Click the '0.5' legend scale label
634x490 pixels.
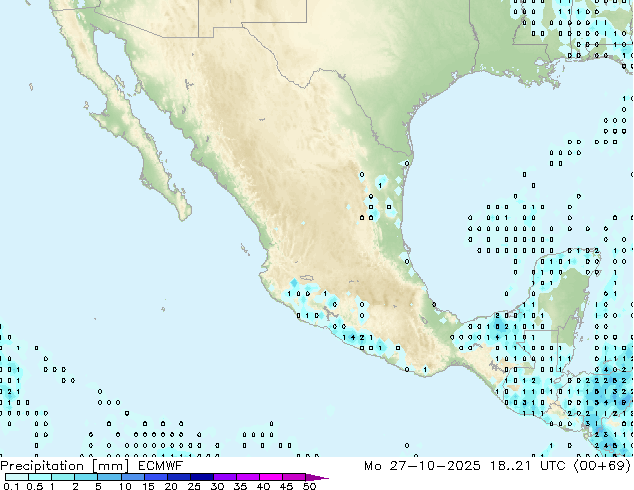pyautogui.click(x=35, y=486)
